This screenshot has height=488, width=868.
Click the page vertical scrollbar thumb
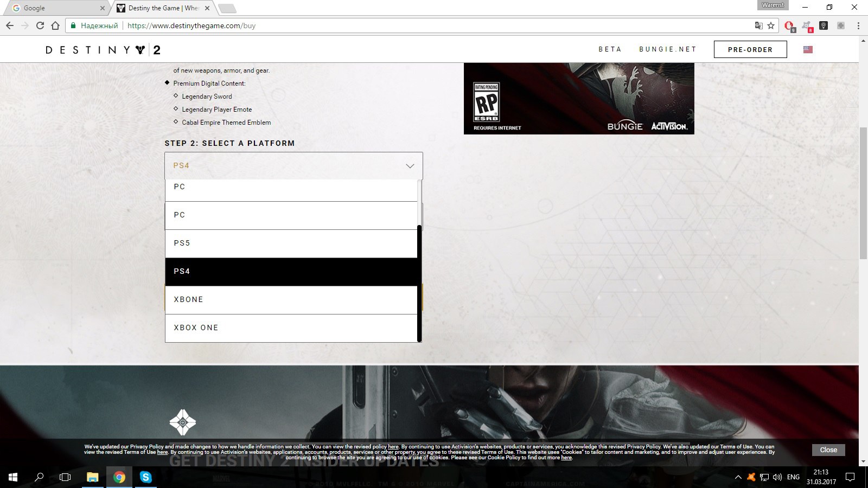pos(863,193)
